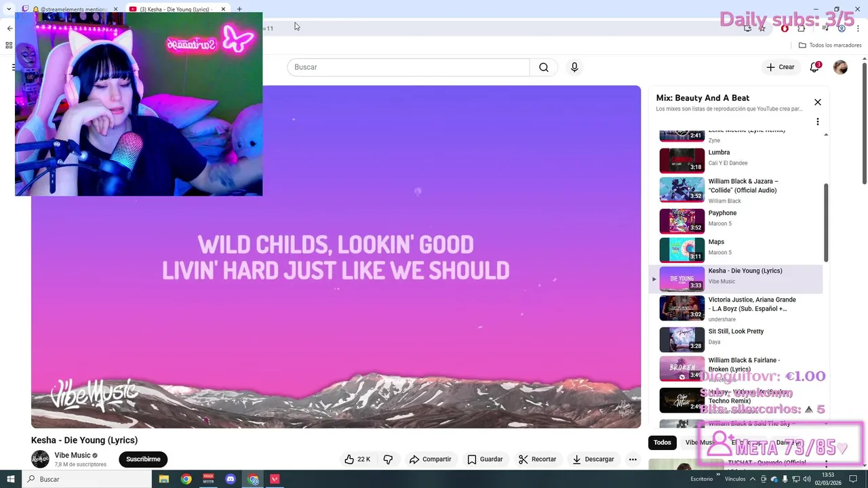
Task: Open the Vibe Music channel name link
Action: point(73,455)
